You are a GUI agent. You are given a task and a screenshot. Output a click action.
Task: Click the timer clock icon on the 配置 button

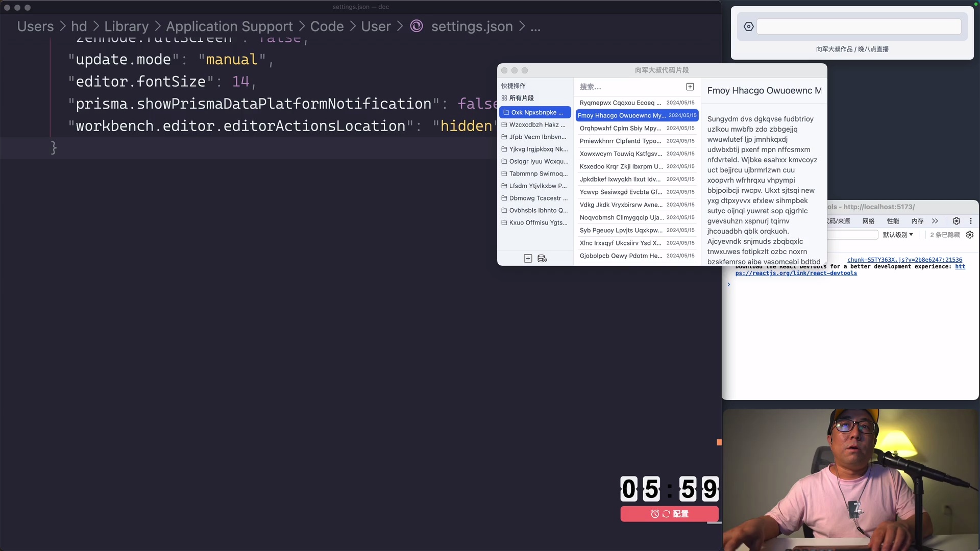(x=655, y=514)
